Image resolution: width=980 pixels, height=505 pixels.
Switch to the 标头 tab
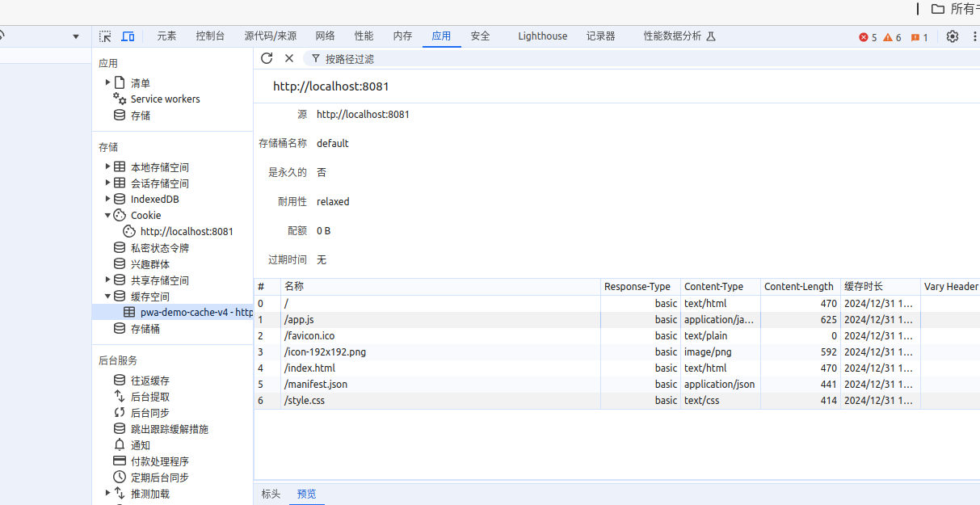(x=271, y=494)
